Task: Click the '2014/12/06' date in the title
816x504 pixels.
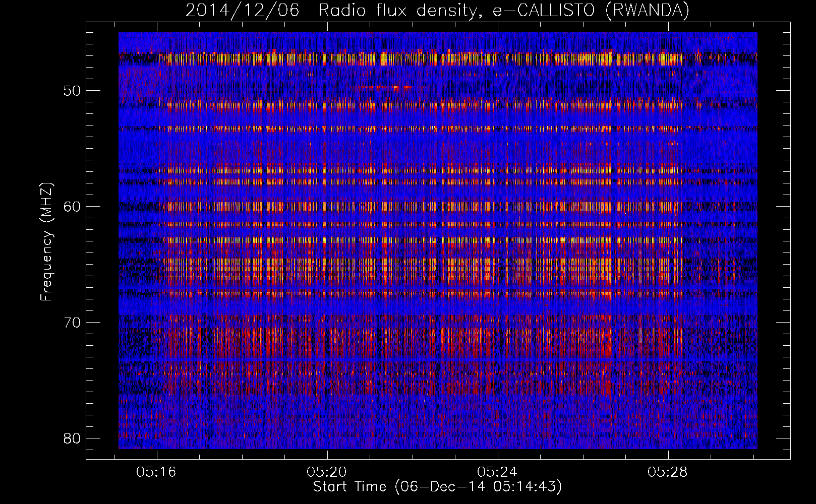Action: point(242,10)
